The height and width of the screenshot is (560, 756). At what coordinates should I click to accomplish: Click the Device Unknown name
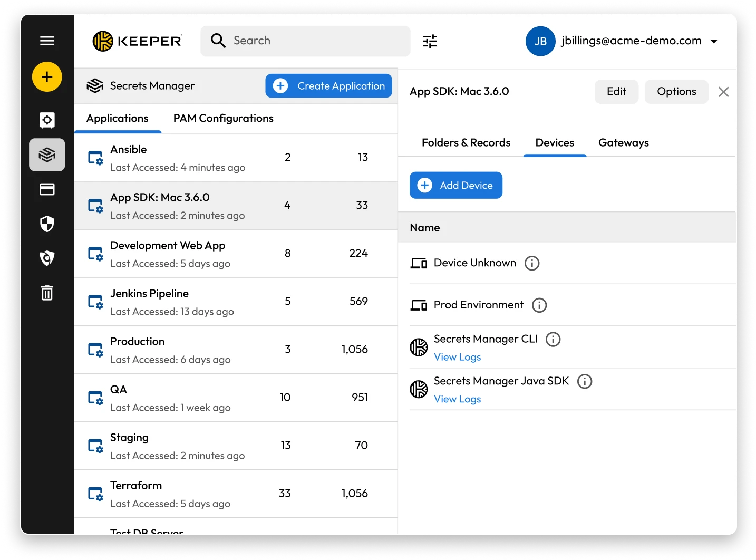click(474, 263)
